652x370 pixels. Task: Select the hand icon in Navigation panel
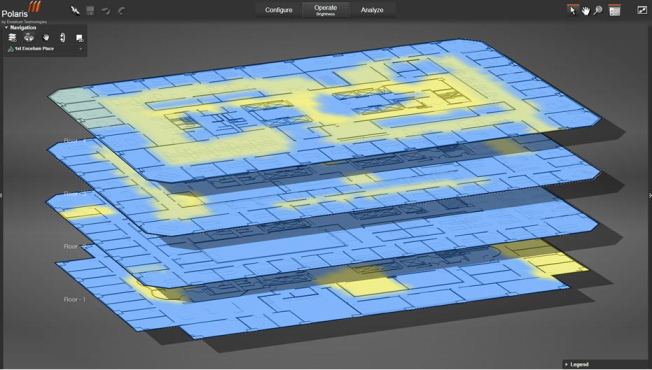click(46, 38)
